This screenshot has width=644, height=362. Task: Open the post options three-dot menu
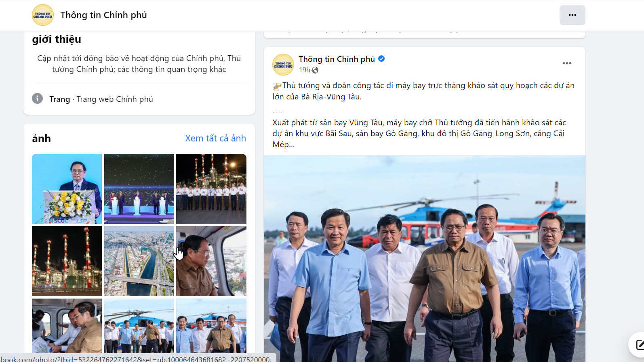coord(567,63)
